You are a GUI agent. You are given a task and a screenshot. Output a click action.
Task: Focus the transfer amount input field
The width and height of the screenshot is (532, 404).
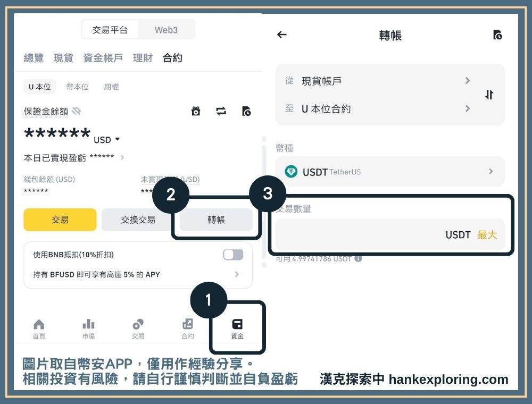pos(390,234)
